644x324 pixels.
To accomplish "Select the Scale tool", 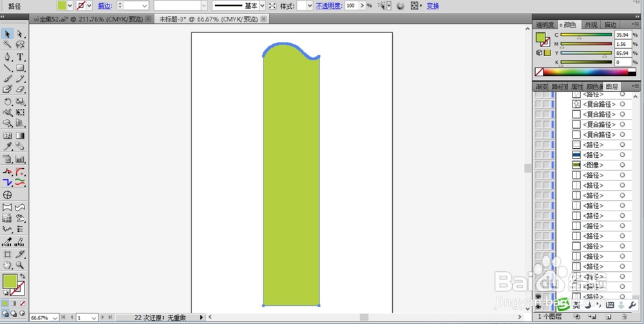I will pos(20,101).
